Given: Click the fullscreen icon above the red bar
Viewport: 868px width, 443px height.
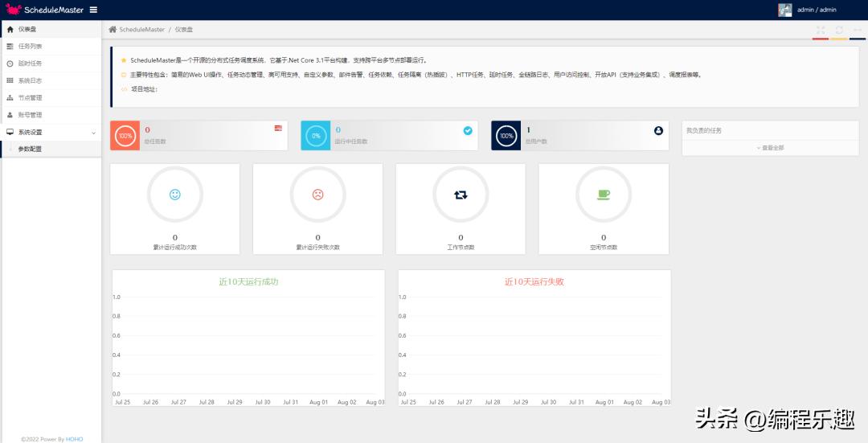Looking at the screenshot, I should click(x=821, y=30).
